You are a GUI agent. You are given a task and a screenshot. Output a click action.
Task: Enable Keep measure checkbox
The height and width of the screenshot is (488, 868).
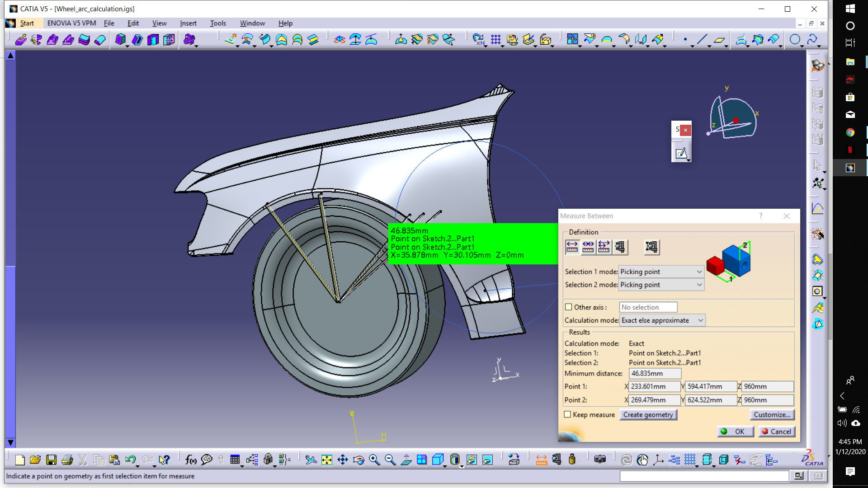(x=567, y=414)
